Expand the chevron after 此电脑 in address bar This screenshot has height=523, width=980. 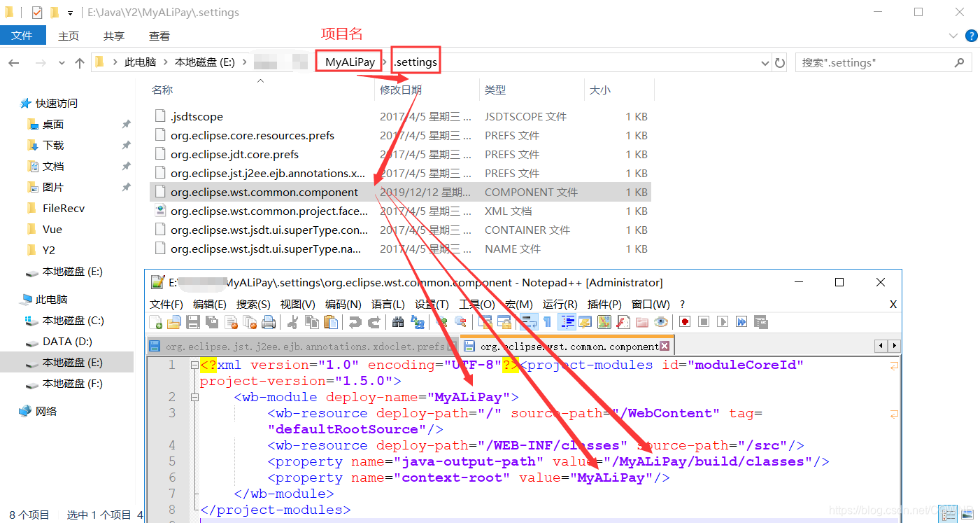[165, 62]
